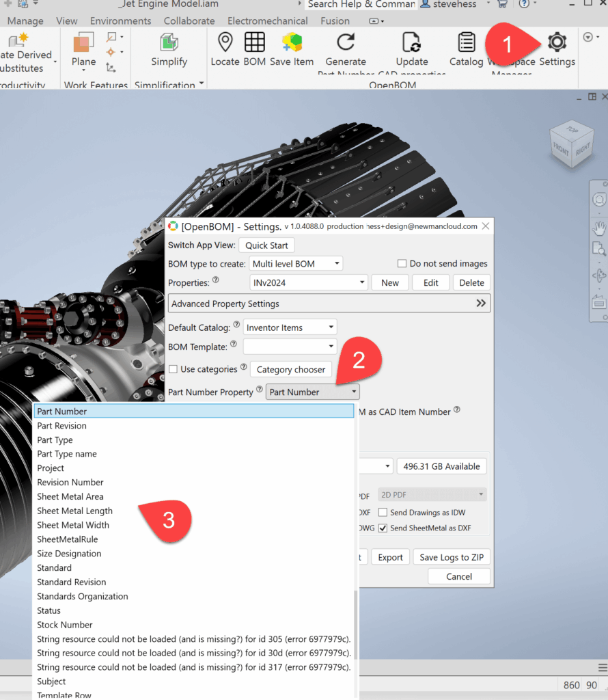Open the Help question mark icon
Image resolution: width=608 pixels, height=700 pixels.
pos(524,4)
